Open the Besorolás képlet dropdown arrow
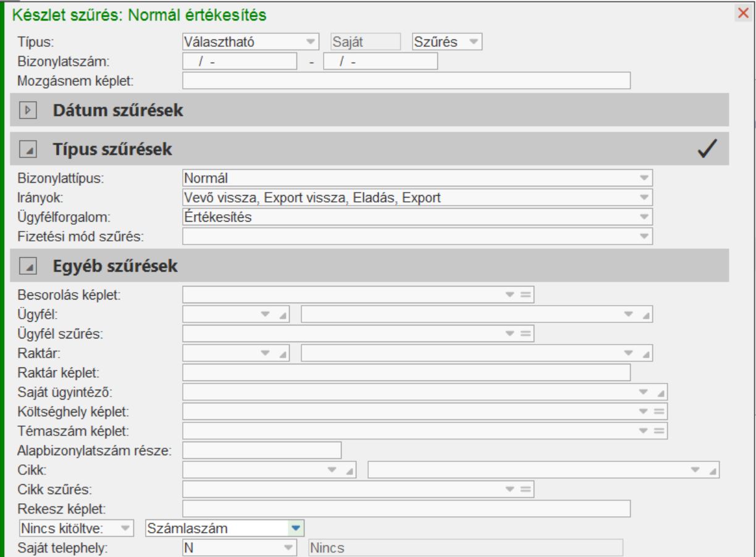The width and height of the screenshot is (756, 557). 510,294
